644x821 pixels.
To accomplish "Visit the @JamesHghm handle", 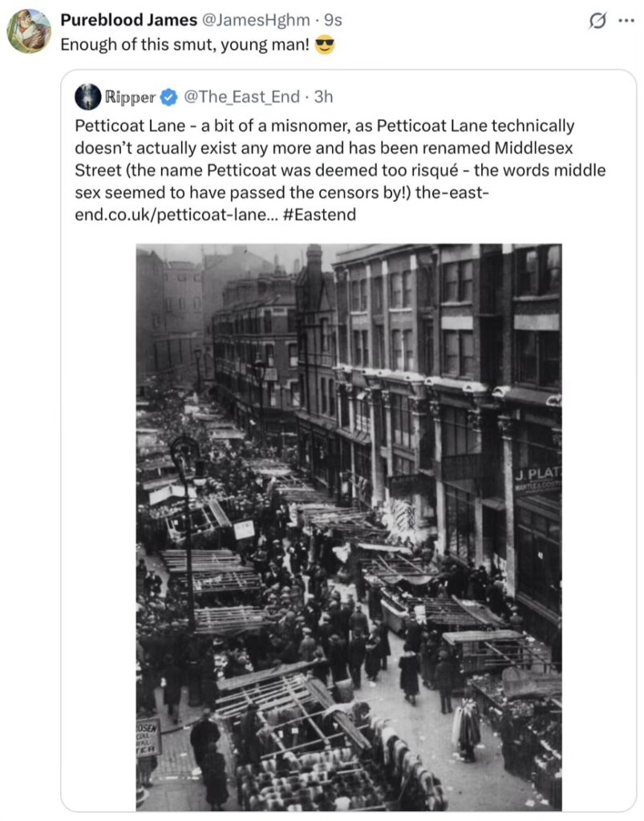I will click(256, 20).
